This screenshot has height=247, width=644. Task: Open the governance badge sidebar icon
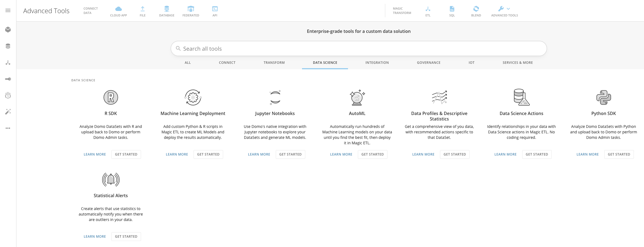[8, 95]
